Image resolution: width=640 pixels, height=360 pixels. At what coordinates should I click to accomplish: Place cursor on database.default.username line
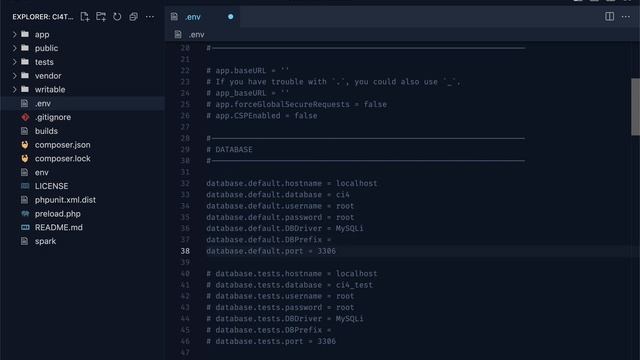tap(280, 206)
